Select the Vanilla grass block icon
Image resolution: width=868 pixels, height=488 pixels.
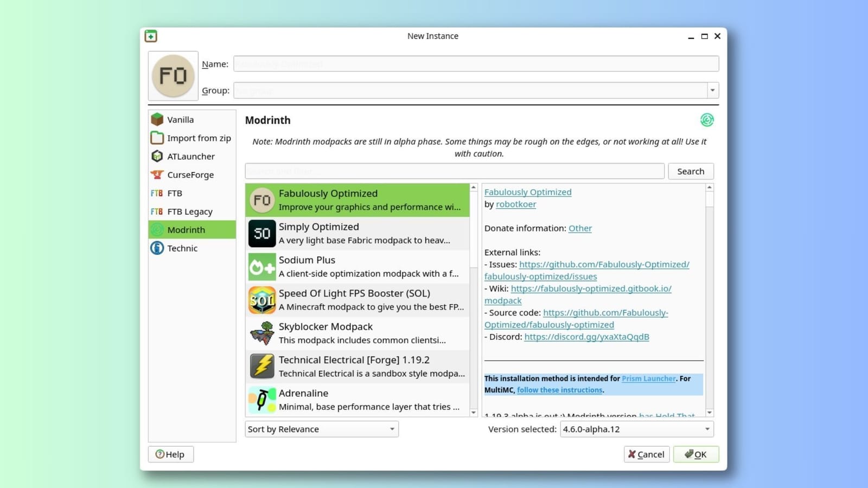157,119
